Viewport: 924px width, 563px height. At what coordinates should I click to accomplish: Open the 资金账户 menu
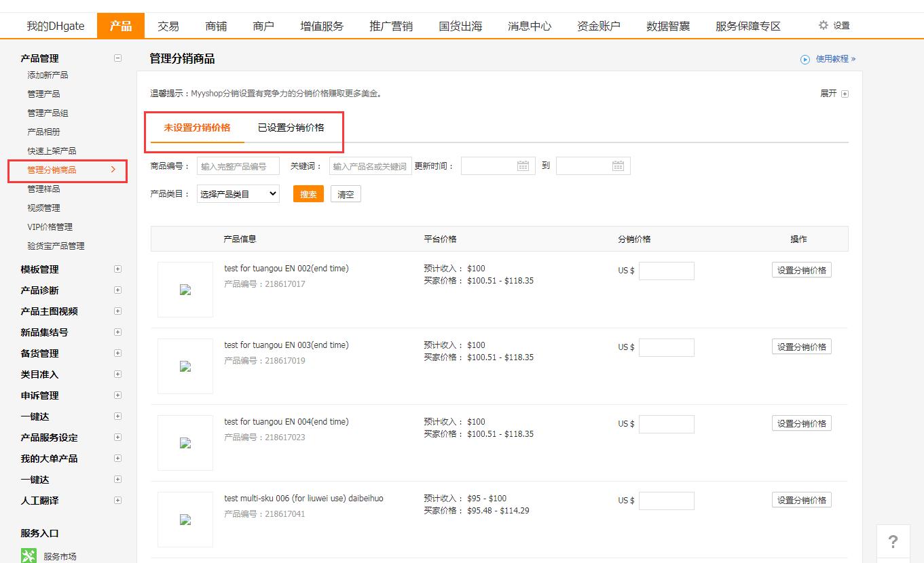pyautogui.click(x=598, y=24)
